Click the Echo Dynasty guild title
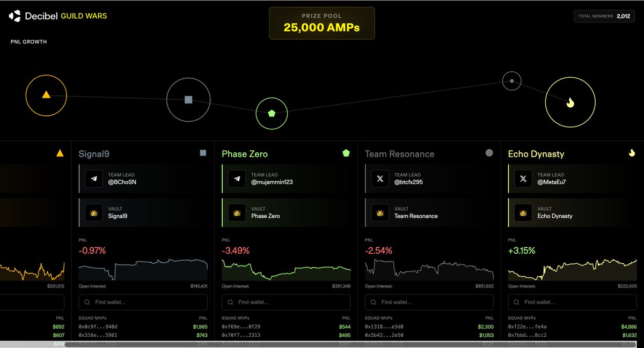This screenshot has width=644, height=348. (x=536, y=154)
